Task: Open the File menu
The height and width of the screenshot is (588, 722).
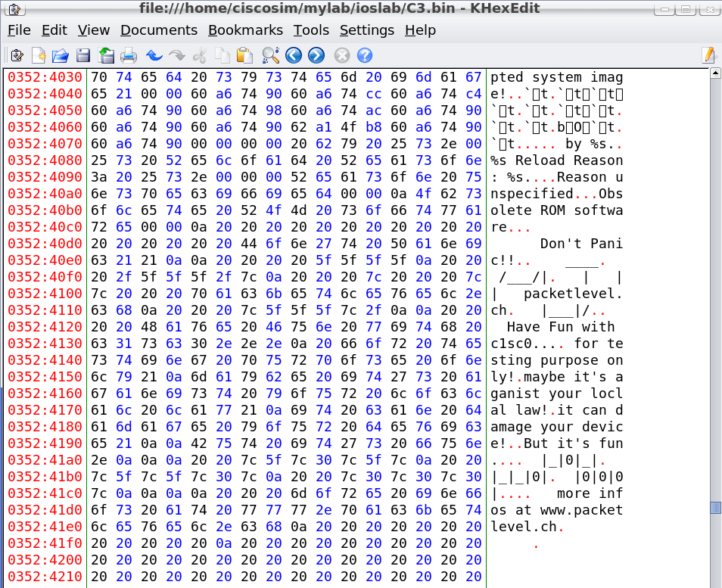Action: click(19, 30)
